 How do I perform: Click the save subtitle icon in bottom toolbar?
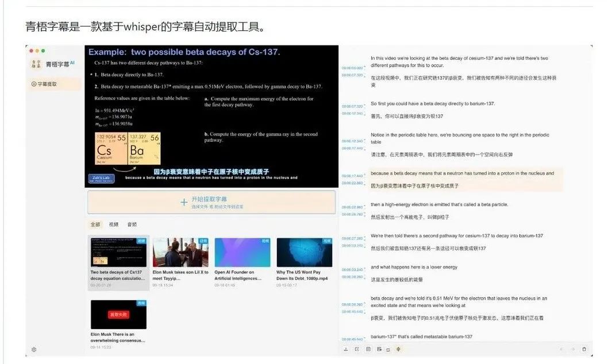[x=368, y=349]
